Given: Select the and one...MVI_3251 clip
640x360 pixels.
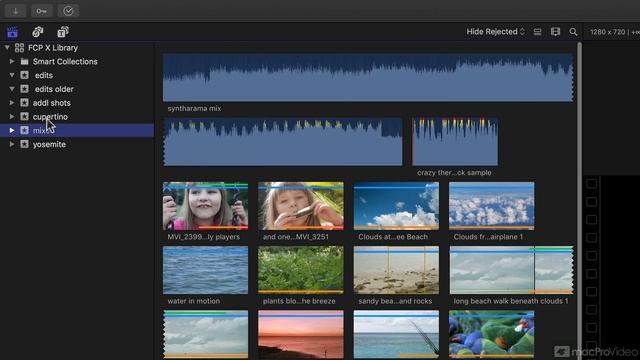Looking at the screenshot, I should [301, 206].
